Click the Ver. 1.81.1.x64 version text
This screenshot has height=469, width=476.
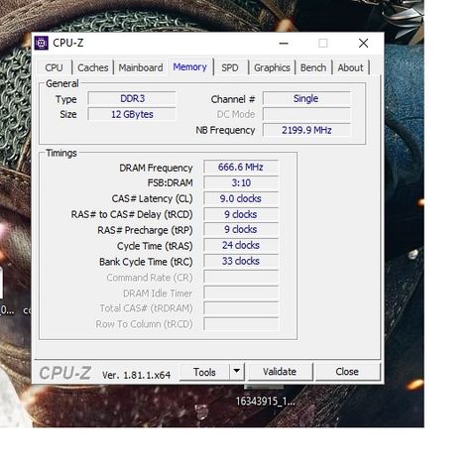(136, 375)
